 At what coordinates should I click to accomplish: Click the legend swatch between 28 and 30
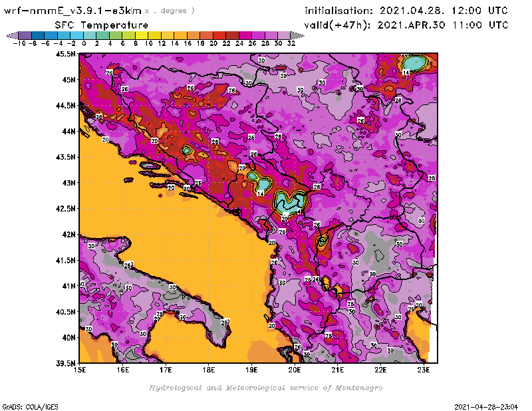click(271, 35)
